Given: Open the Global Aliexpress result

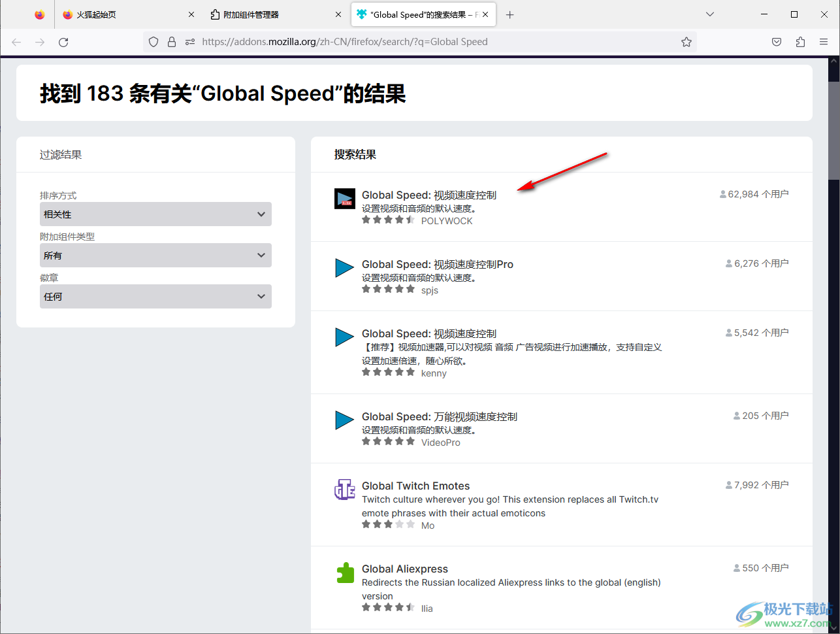Looking at the screenshot, I should pos(405,569).
